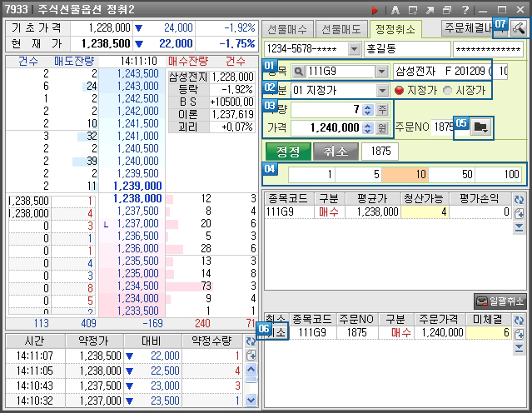The height and width of the screenshot is (413, 532).
Task: Refresh the pending orders table with 미체결 column
Action: 519,321
